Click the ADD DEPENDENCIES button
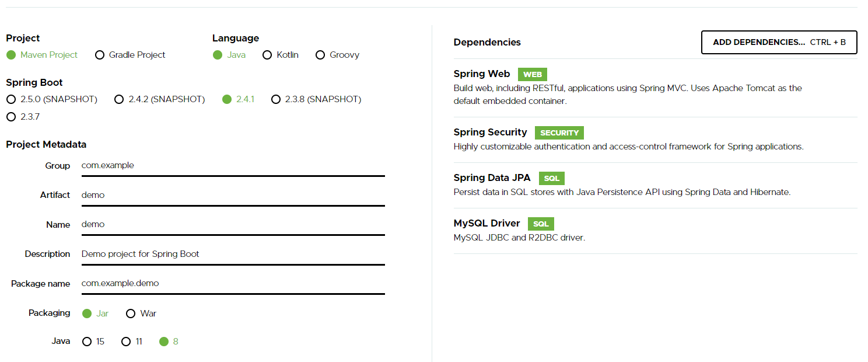This screenshot has height=362, width=868. 779,43
